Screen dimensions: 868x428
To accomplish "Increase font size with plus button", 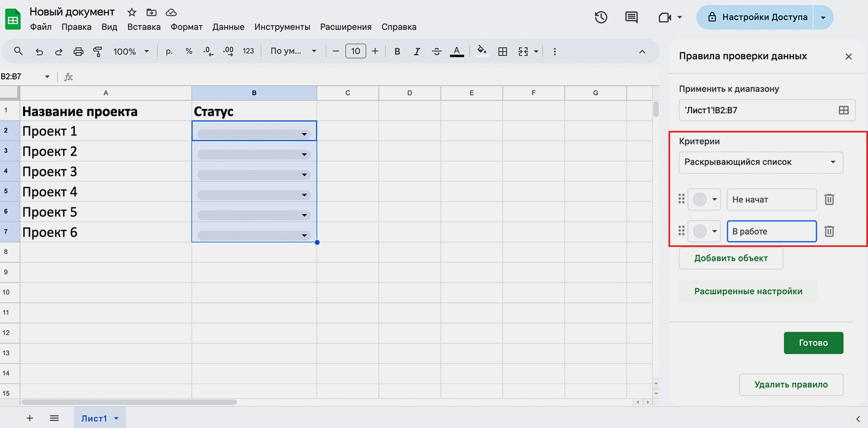I will (x=375, y=51).
